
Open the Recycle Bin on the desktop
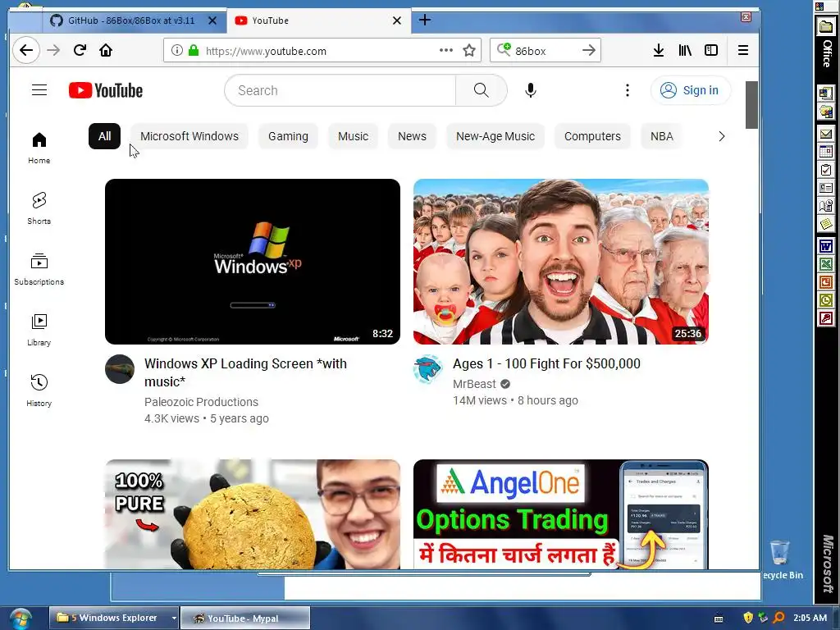click(x=781, y=559)
